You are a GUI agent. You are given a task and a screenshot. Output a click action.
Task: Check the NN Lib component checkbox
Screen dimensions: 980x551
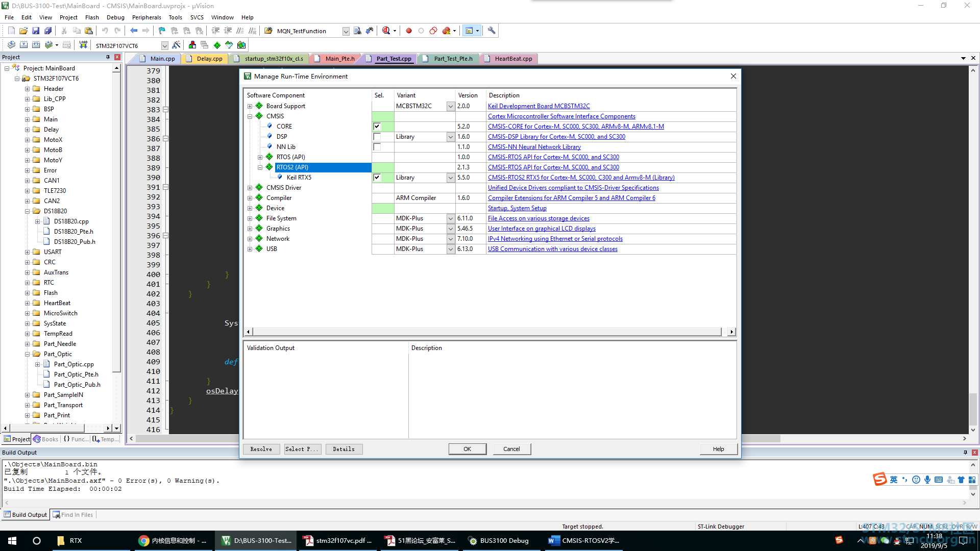click(377, 147)
